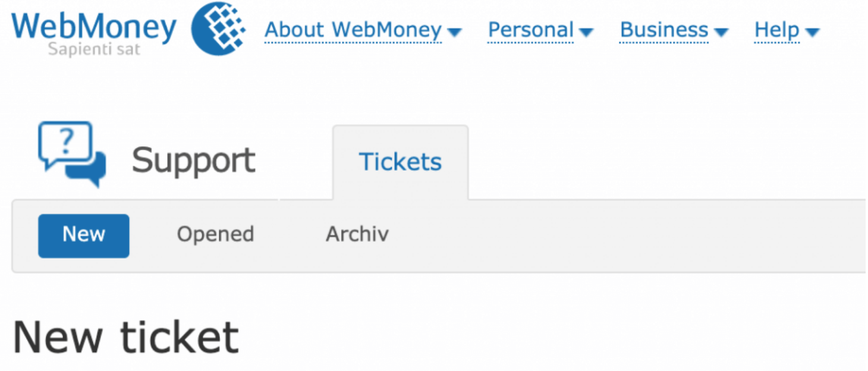The image size is (868, 371).
Task: Show Opened tickets
Action: coord(215,234)
